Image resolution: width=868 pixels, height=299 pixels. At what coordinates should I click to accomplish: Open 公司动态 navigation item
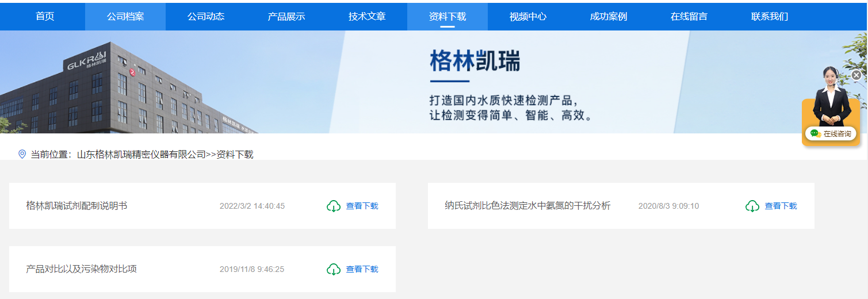pos(206,17)
